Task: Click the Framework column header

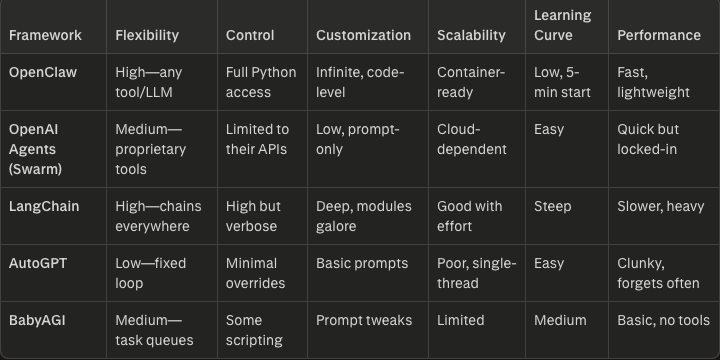Action: (45, 35)
